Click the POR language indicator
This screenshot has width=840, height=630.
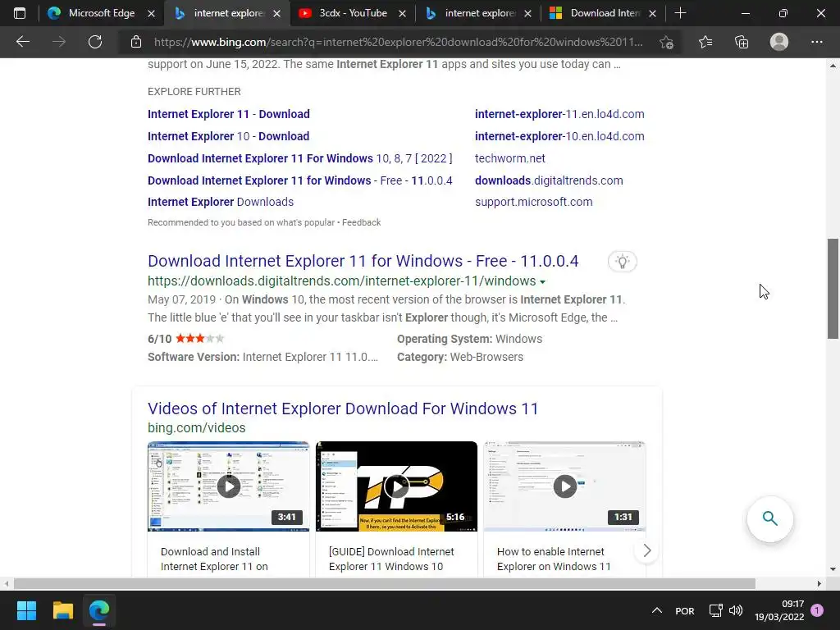pyautogui.click(x=685, y=610)
